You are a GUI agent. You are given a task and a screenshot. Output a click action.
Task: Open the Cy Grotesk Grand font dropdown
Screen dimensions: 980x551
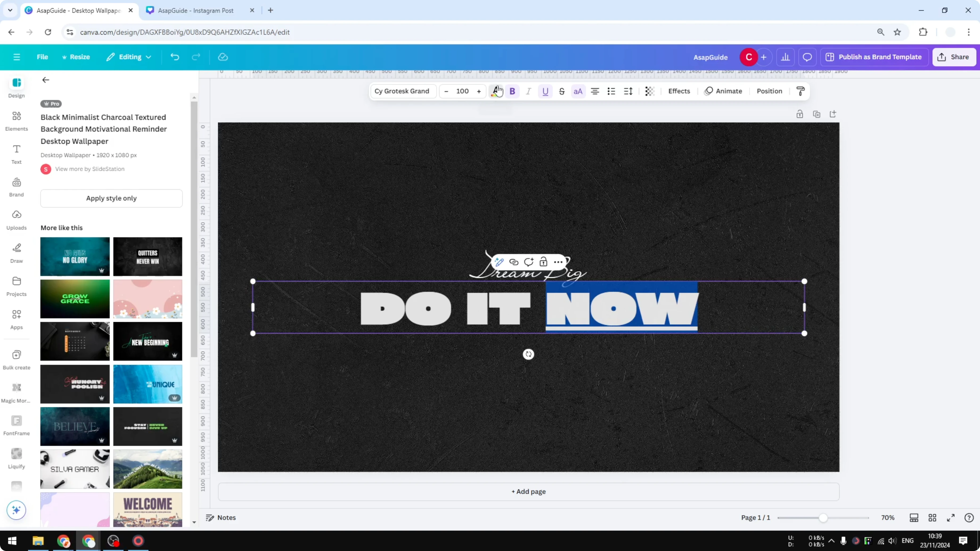tap(402, 91)
